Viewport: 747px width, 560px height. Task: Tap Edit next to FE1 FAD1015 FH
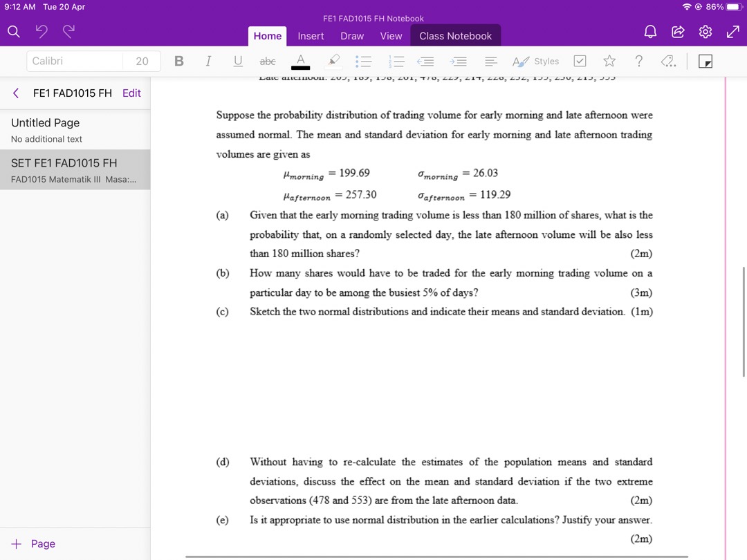[x=131, y=93]
